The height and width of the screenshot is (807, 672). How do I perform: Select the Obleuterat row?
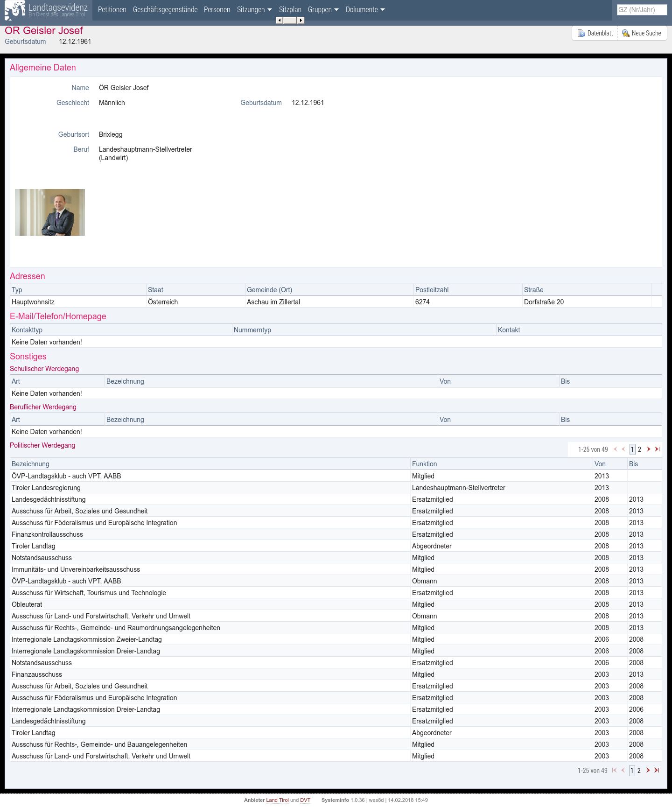pyautogui.click(x=336, y=604)
